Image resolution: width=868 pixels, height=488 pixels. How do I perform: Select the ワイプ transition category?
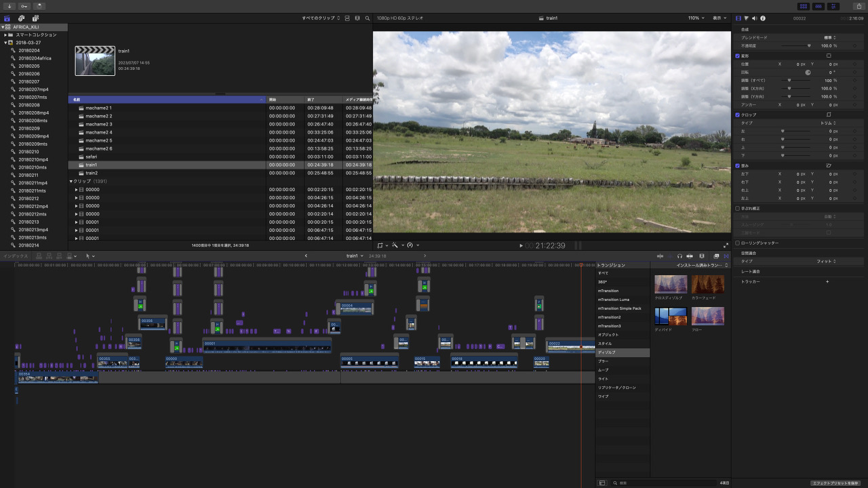tap(603, 396)
